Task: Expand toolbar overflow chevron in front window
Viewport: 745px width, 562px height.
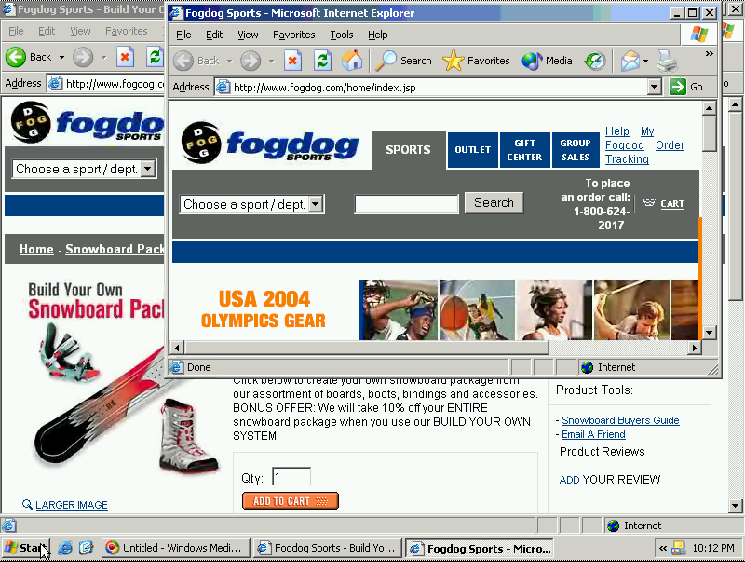Action: click(x=709, y=54)
